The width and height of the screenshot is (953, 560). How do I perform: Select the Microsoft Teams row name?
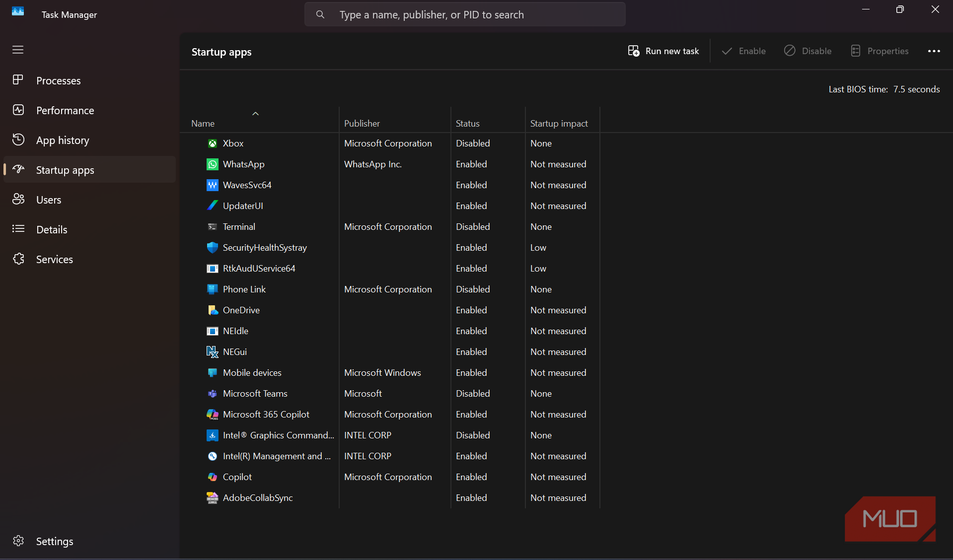click(255, 394)
